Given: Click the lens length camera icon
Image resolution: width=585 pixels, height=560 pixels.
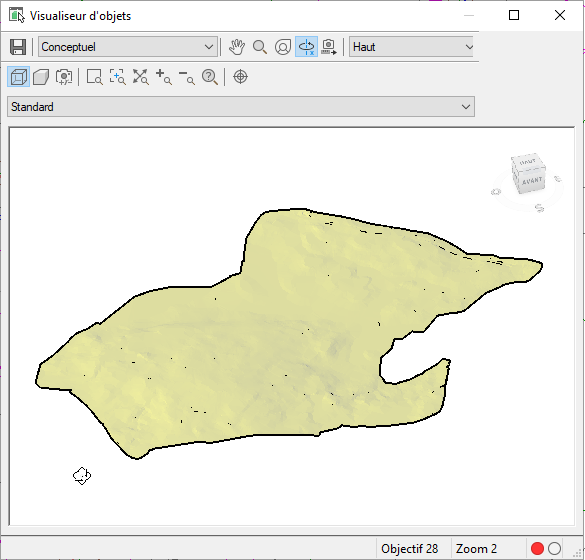Looking at the screenshot, I should click(64, 77).
